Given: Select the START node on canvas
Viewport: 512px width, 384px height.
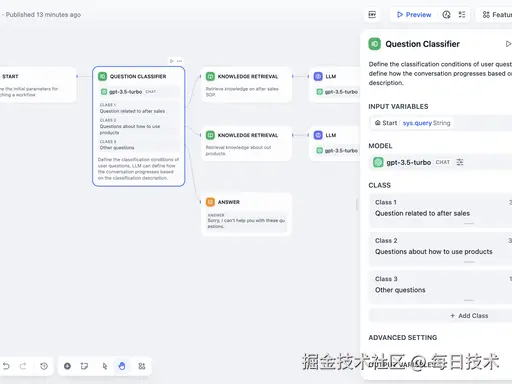Looking at the screenshot, I should point(38,85).
